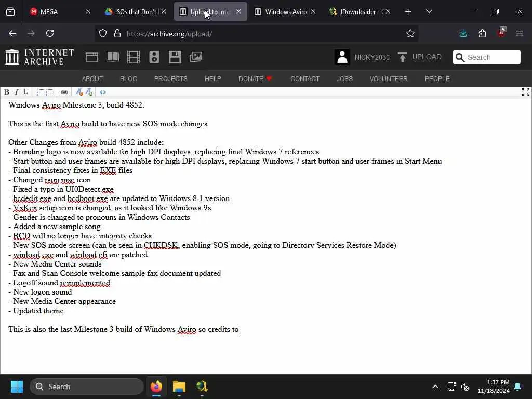
Task: Bookmark this page with star
Action: click(x=410, y=33)
